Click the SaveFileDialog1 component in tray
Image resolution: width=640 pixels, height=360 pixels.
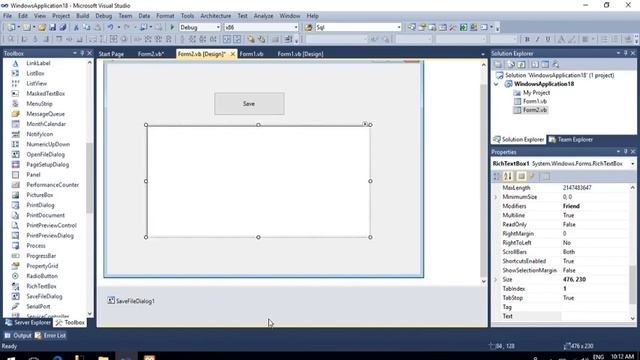pos(131,301)
